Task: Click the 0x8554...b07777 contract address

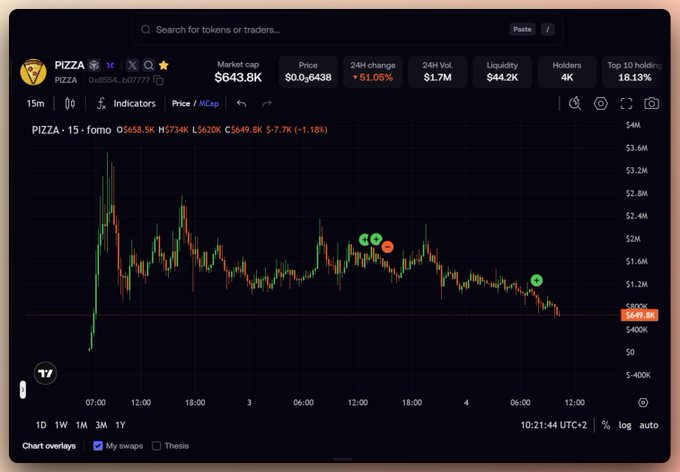Action: click(119, 80)
